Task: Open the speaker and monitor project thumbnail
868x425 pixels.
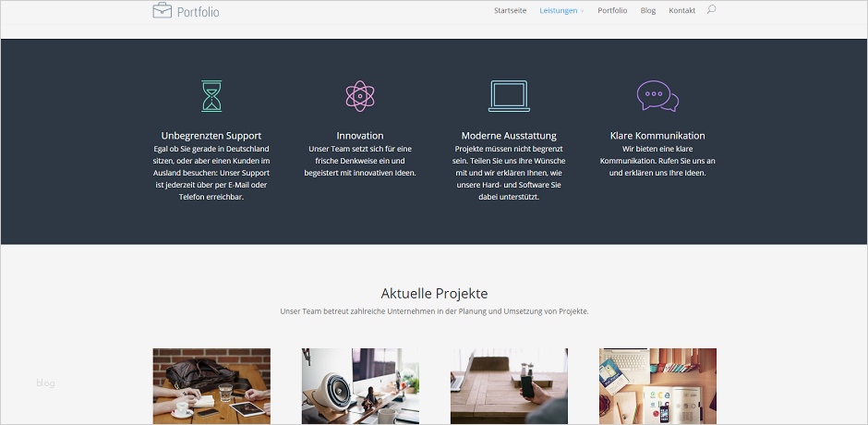Action: pos(360,386)
